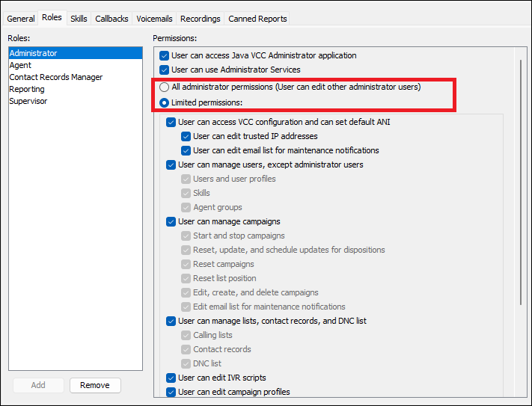532x406 pixels.
Task: Uncheck User can manage campaigns
Action: click(x=171, y=221)
